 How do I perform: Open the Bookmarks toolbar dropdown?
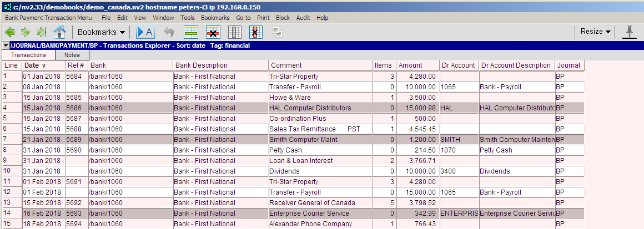(101, 32)
